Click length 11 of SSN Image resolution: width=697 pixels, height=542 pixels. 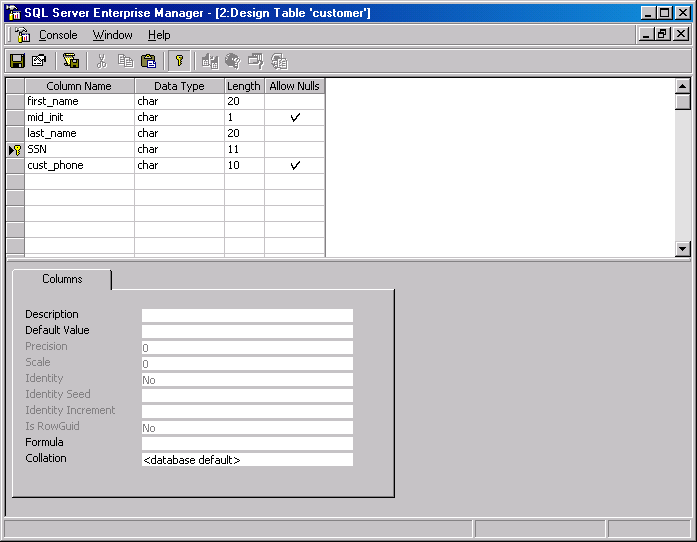tap(244, 149)
